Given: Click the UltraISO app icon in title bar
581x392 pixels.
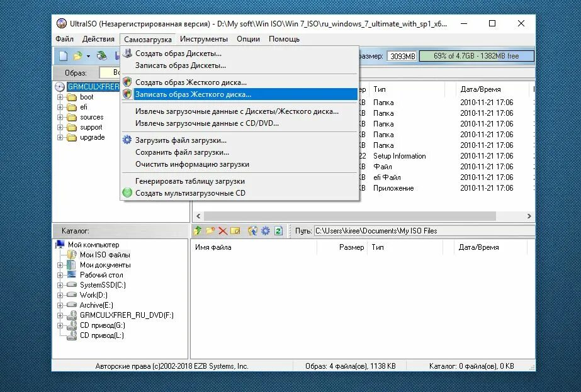Looking at the screenshot, I should click(62, 24).
